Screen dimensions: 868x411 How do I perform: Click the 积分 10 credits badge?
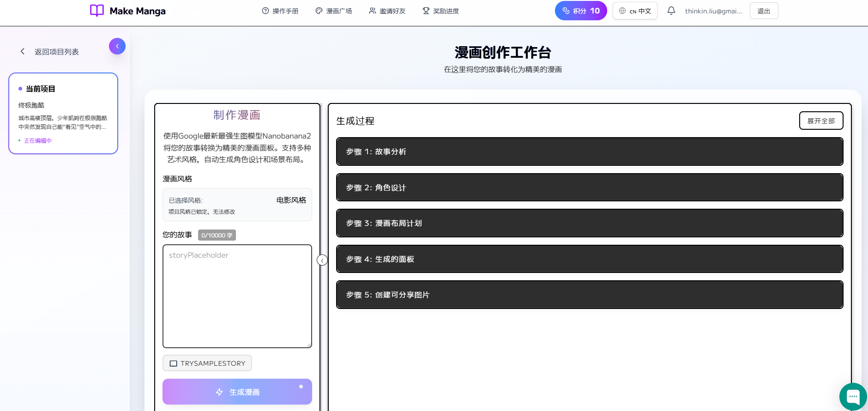(580, 11)
